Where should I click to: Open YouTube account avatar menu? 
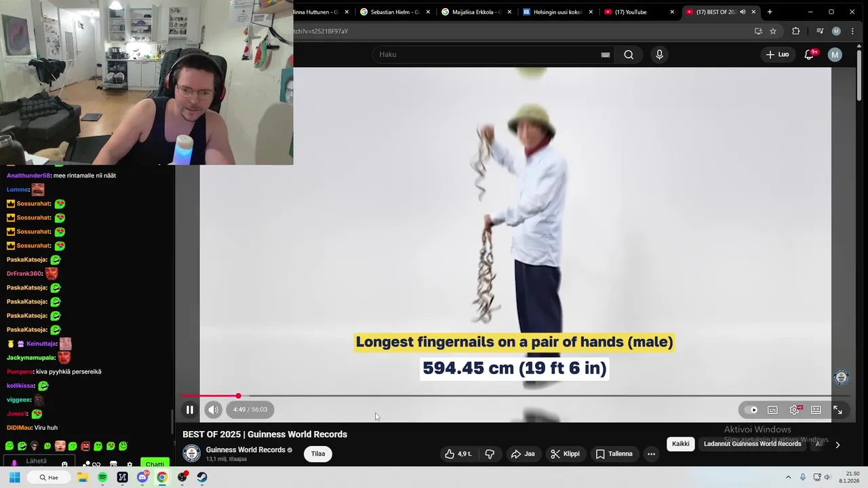(x=835, y=54)
